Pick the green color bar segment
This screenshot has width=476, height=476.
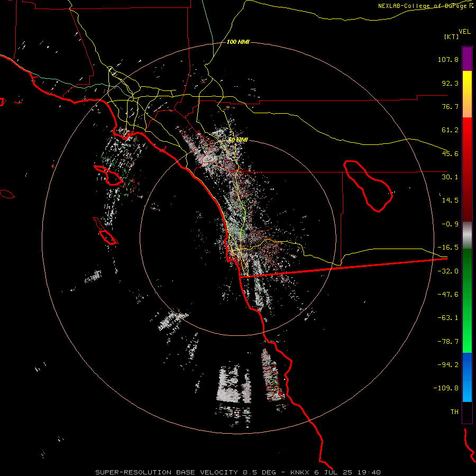click(x=467, y=300)
